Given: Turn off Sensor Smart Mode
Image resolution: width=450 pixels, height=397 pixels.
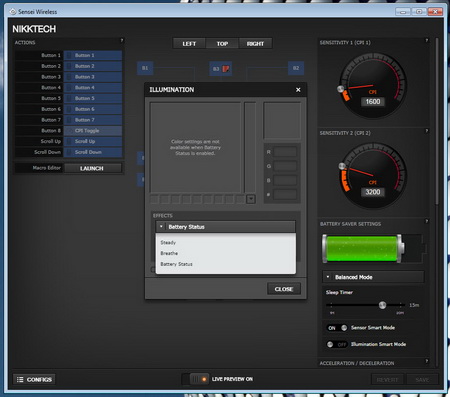Looking at the screenshot, I should click(x=337, y=328).
